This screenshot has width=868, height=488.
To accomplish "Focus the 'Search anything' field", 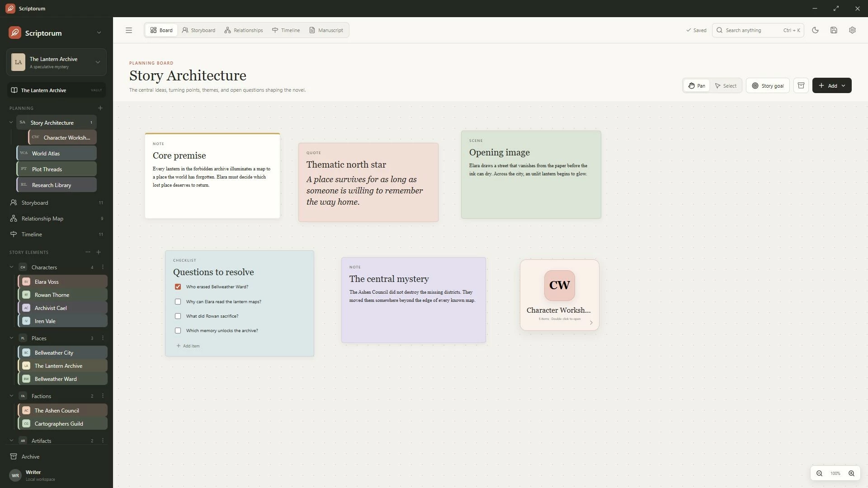I will click(758, 30).
